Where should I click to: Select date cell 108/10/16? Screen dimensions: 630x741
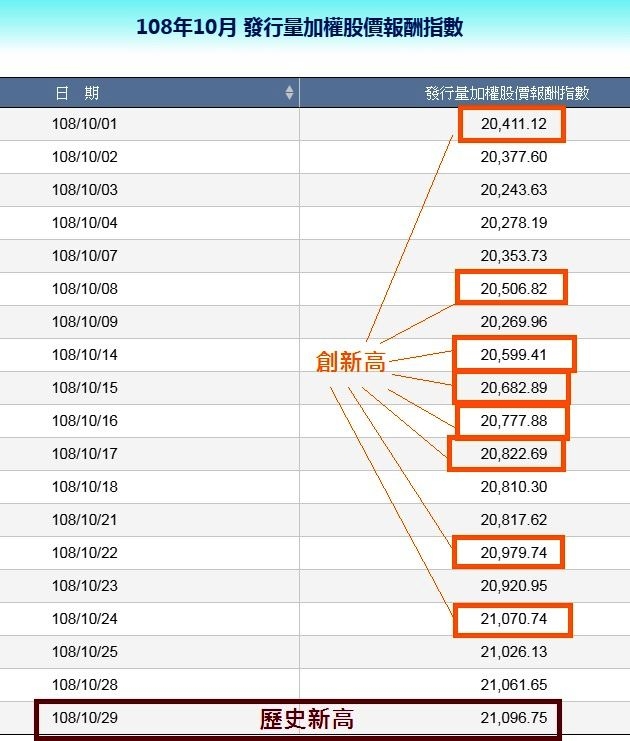click(x=85, y=421)
